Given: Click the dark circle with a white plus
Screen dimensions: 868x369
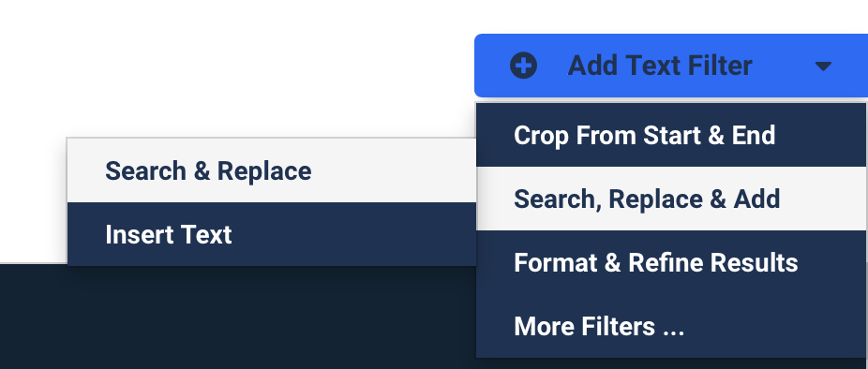Looking at the screenshot, I should (523, 66).
